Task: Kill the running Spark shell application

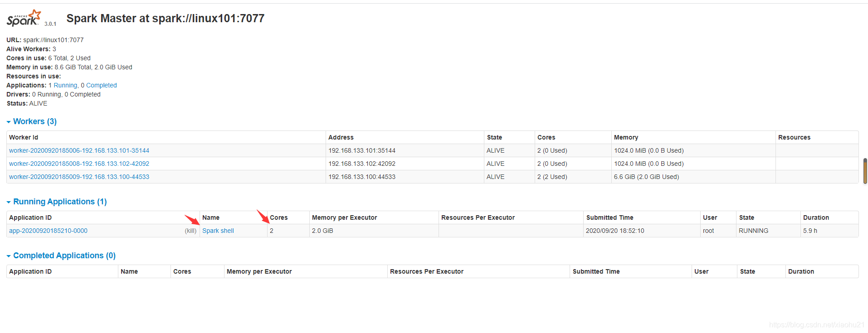Action: (x=190, y=231)
